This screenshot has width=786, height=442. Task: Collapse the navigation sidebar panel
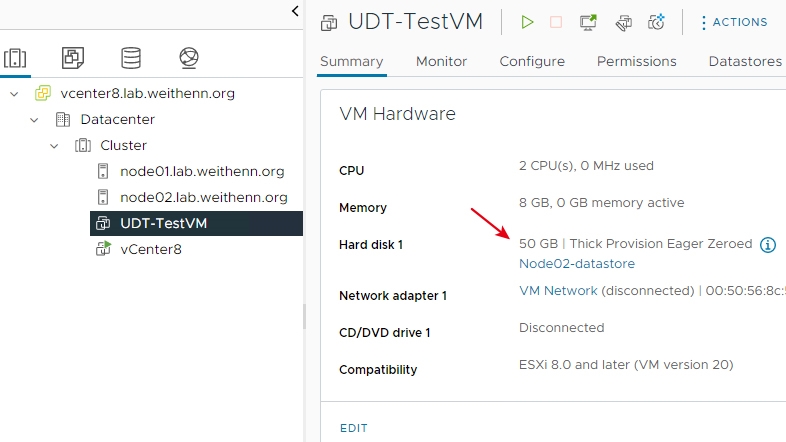[x=295, y=11]
